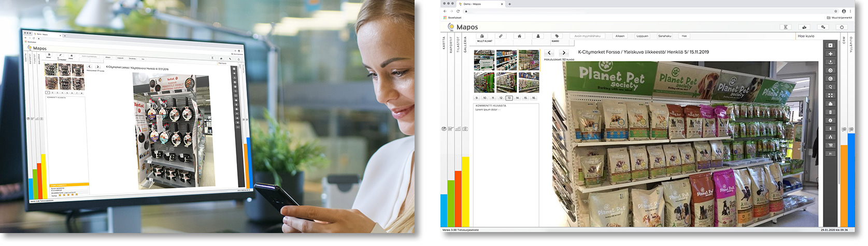Go to gallery page 14
Viewport: 868px width, 246px height.
[x=517, y=98]
